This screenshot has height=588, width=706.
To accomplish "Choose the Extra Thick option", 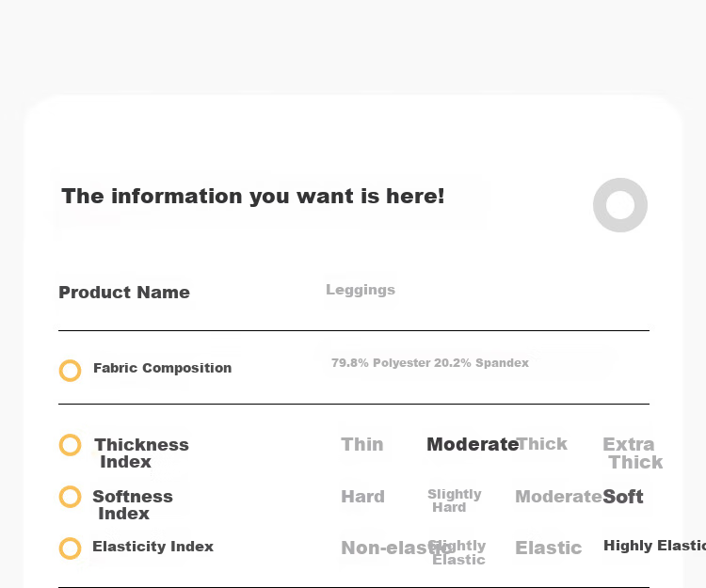I will coord(633,453).
